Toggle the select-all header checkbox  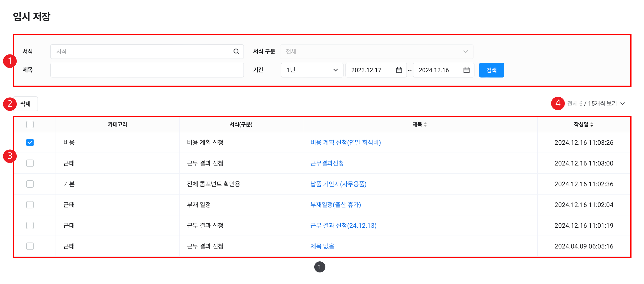point(30,124)
